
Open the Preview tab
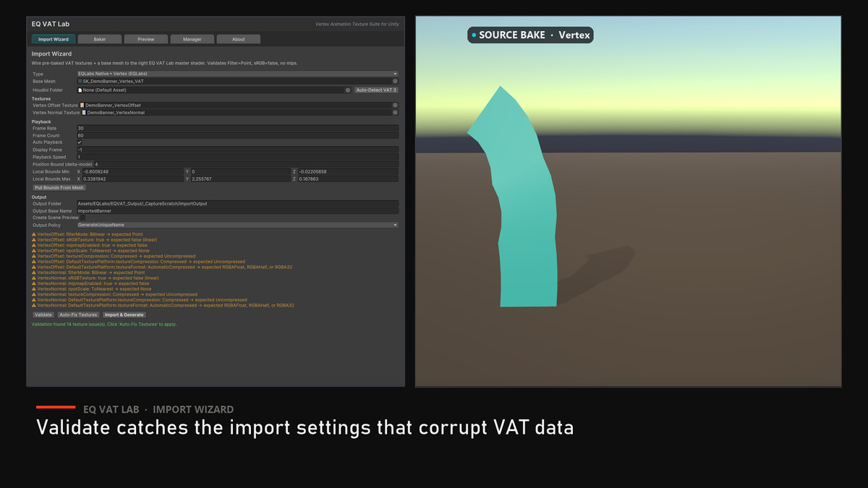(146, 39)
